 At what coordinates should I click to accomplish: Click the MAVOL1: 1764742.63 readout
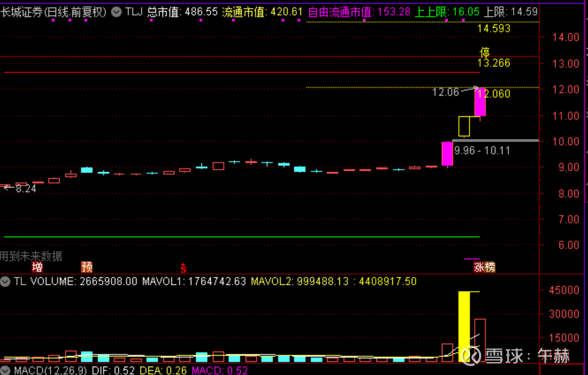[x=194, y=281]
